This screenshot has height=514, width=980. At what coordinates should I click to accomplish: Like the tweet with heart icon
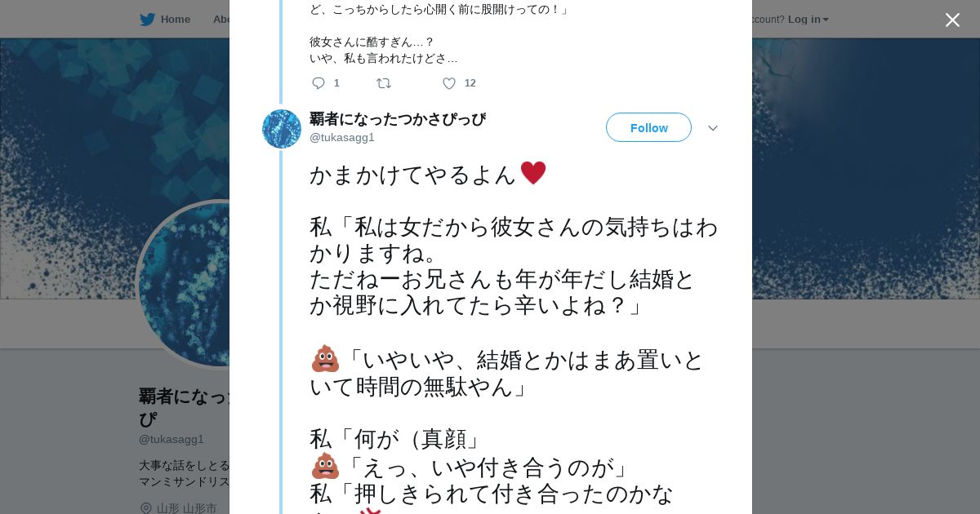pyautogui.click(x=449, y=83)
